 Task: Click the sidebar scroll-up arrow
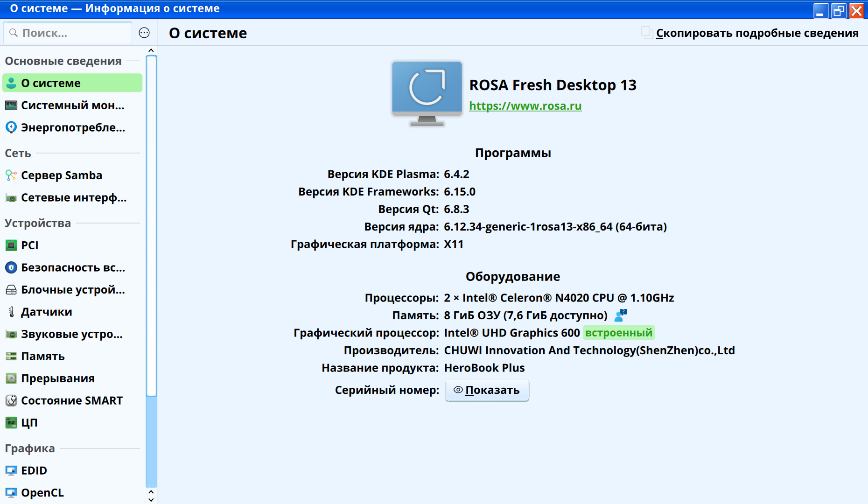pyautogui.click(x=151, y=50)
